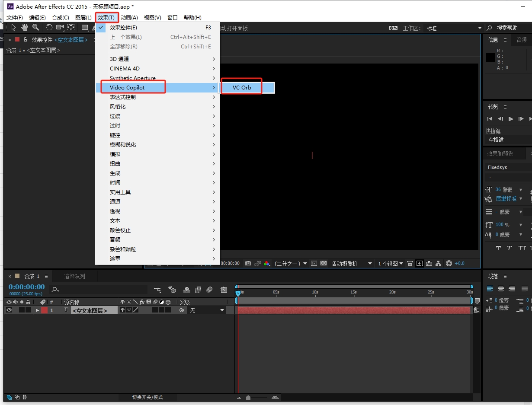Expand the 空文本图层 layer properties triangle
Image resolution: width=532 pixels, height=405 pixels.
click(x=38, y=310)
